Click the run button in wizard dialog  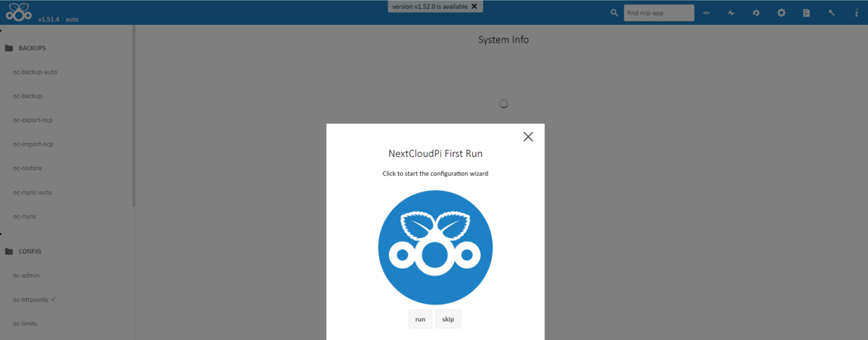coord(420,319)
